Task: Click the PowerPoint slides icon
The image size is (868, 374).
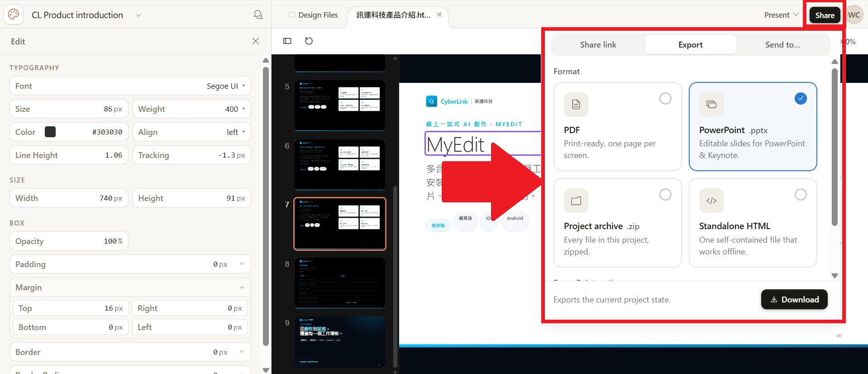Action: coord(711,105)
